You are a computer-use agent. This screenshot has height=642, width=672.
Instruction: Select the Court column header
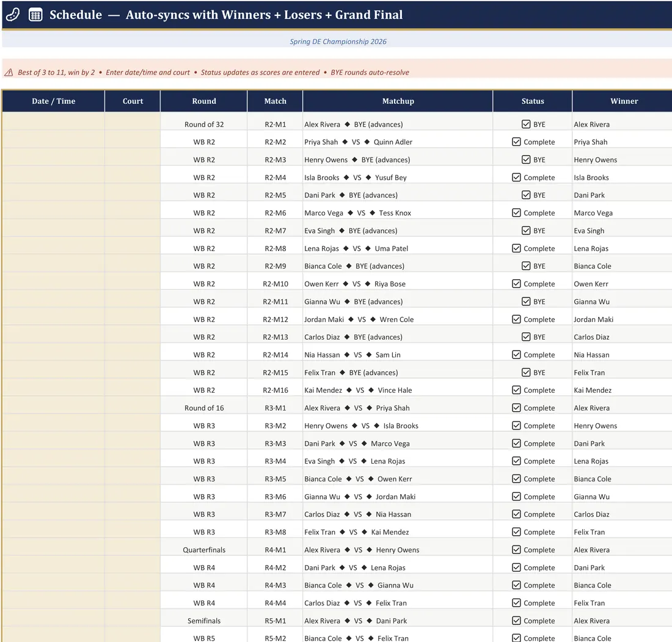pos(133,101)
